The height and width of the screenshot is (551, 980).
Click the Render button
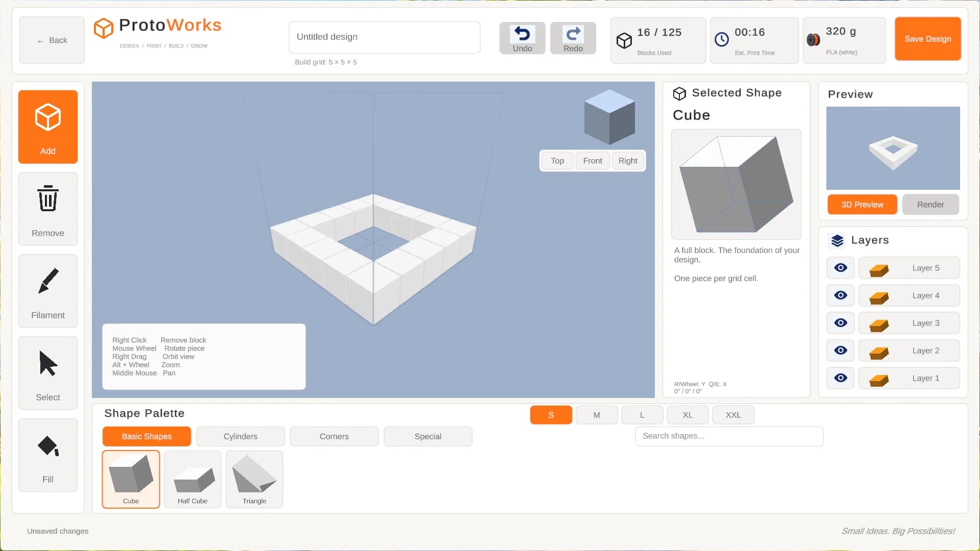point(930,205)
